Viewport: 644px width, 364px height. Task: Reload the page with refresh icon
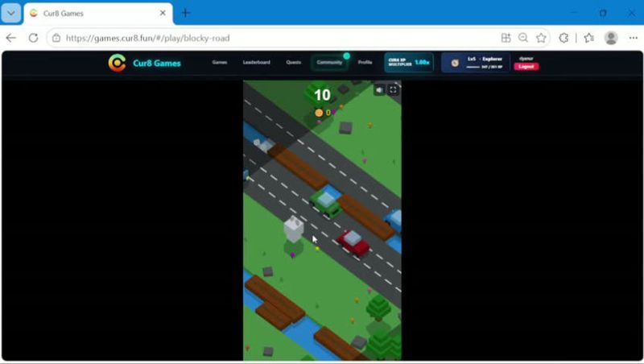click(x=33, y=38)
